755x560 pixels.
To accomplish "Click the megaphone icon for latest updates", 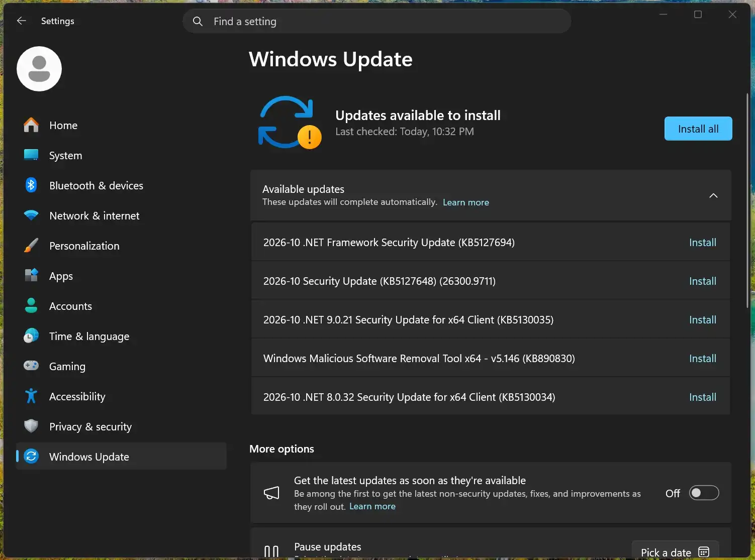I will pyautogui.click(x=271, y=493).
